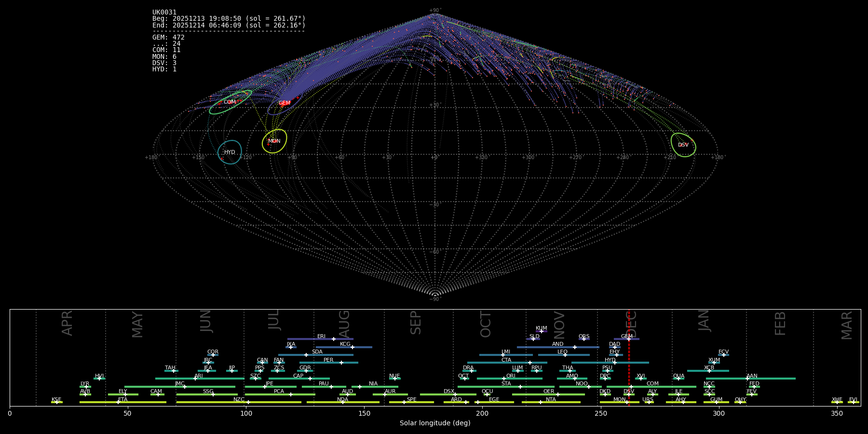Click the MON radiant circle on sky map

coord(274,141)
